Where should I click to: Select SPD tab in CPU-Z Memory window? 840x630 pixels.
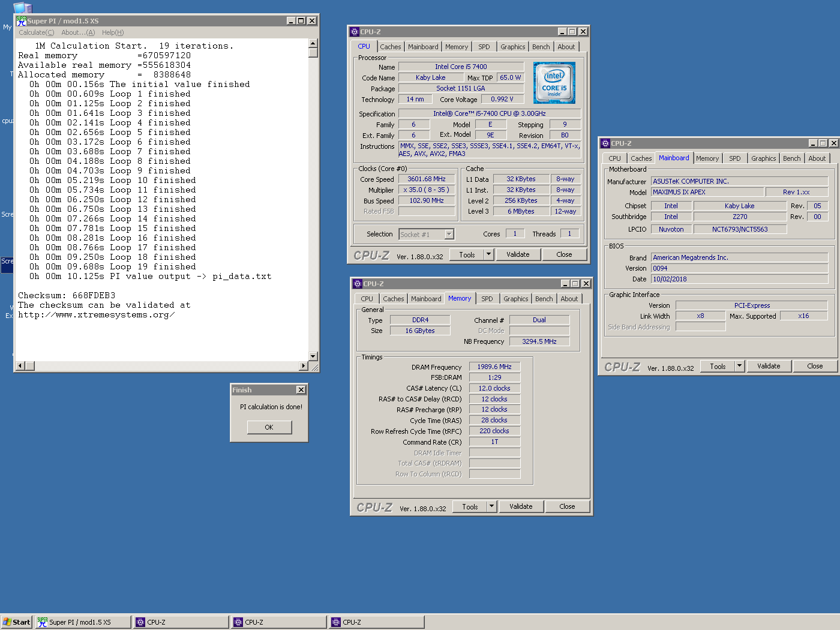click(x=487, y=299)
